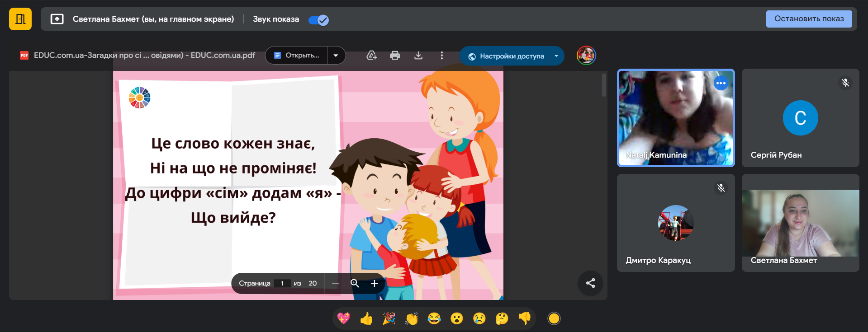868x332 pixels.
Task: Click the print icon in PDF toolbar
Action: (x=395, y=56)
